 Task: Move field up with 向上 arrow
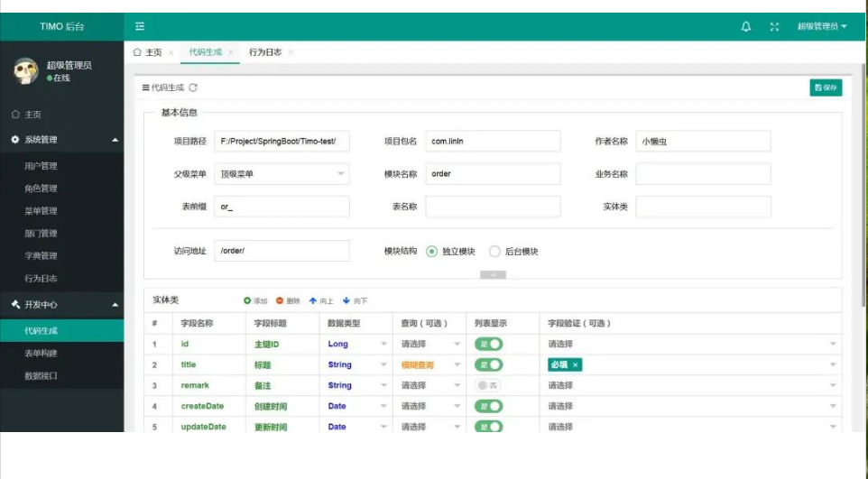tap(313, 300)
